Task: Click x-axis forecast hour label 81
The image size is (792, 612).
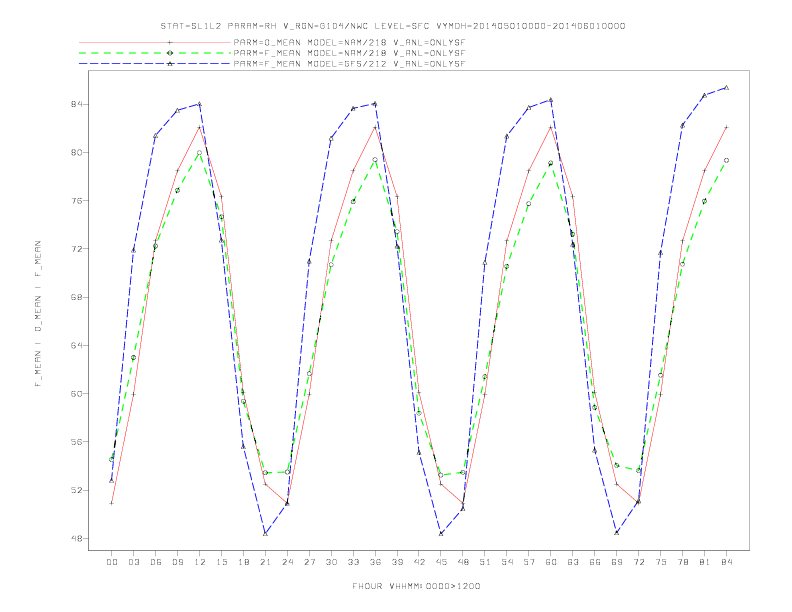Action: [704, 562]
